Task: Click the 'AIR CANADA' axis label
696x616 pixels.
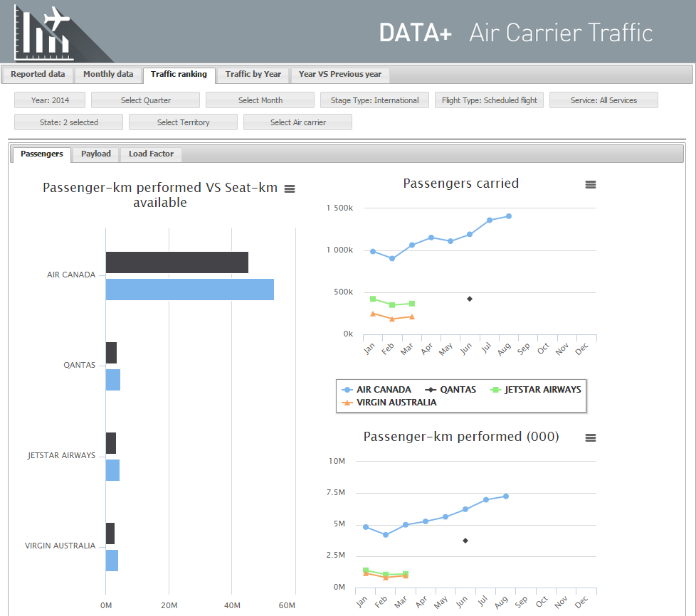Action: (x=71, y=275)
